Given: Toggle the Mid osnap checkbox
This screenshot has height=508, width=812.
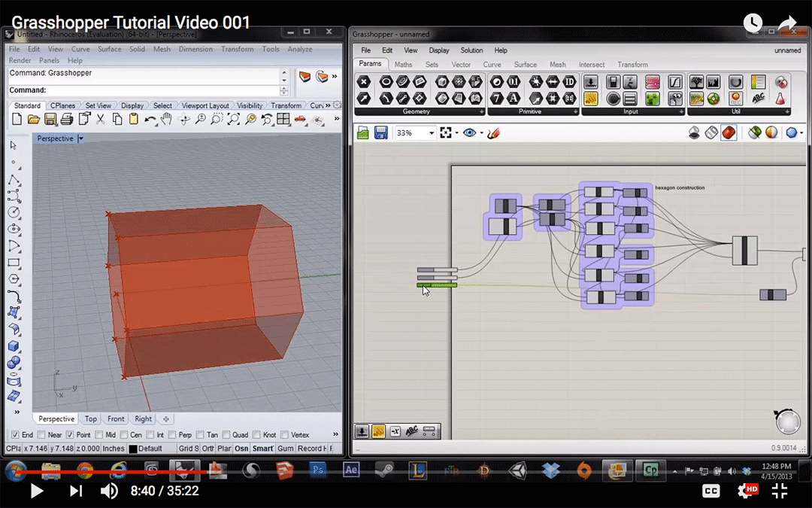Looking at the screenshot, I should (x=99, y=435).
